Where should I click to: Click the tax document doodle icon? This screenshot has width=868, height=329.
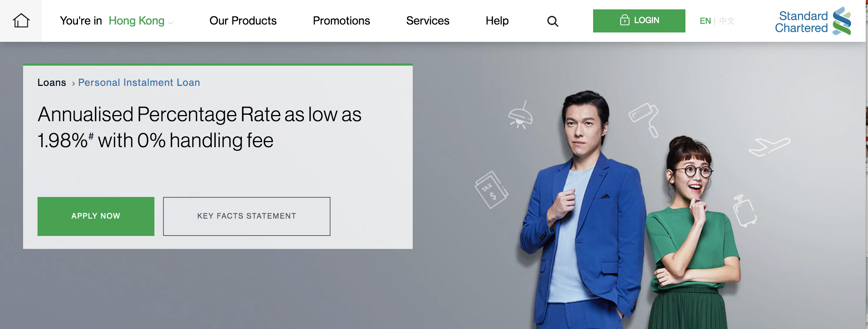pos(491,190)
